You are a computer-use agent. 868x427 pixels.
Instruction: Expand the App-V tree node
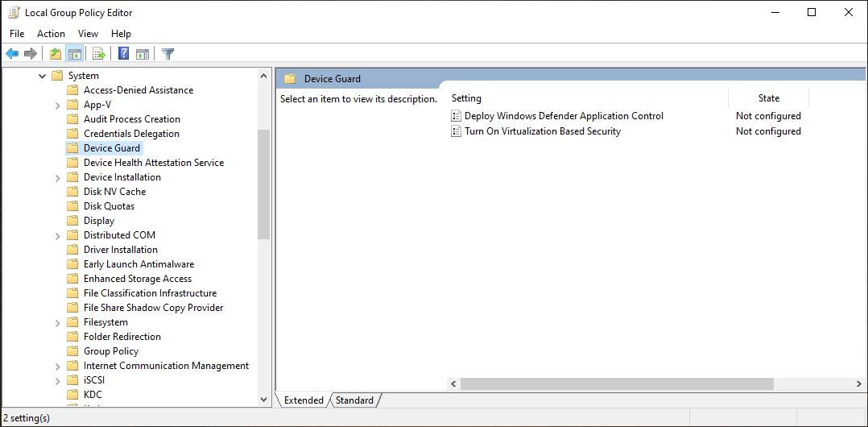click(58, 106)
